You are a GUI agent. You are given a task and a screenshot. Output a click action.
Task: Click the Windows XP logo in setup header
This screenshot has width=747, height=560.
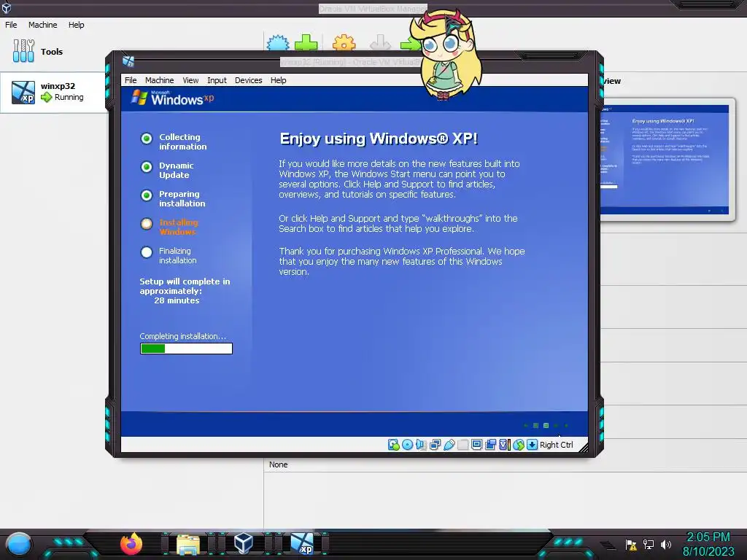pos(172,98)
